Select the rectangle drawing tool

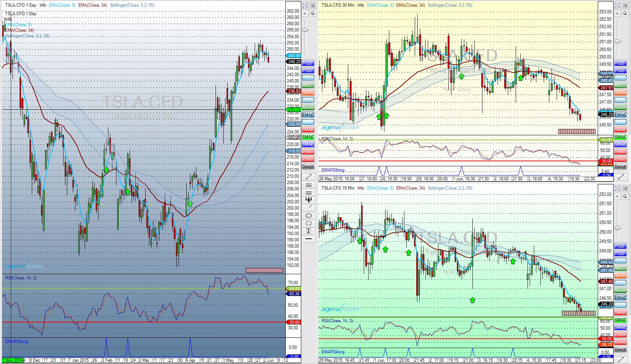pos(309,223)
